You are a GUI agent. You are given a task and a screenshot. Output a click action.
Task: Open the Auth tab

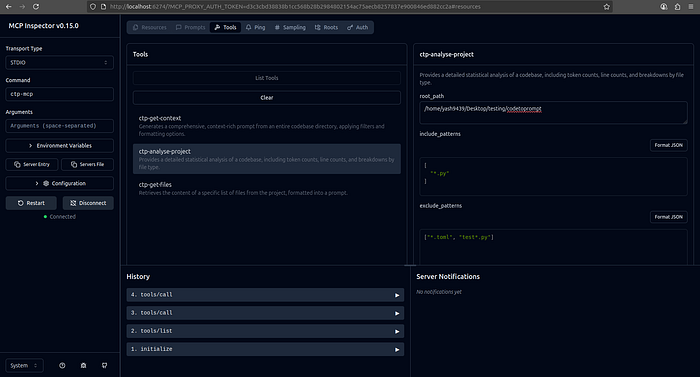coord(358,27)
